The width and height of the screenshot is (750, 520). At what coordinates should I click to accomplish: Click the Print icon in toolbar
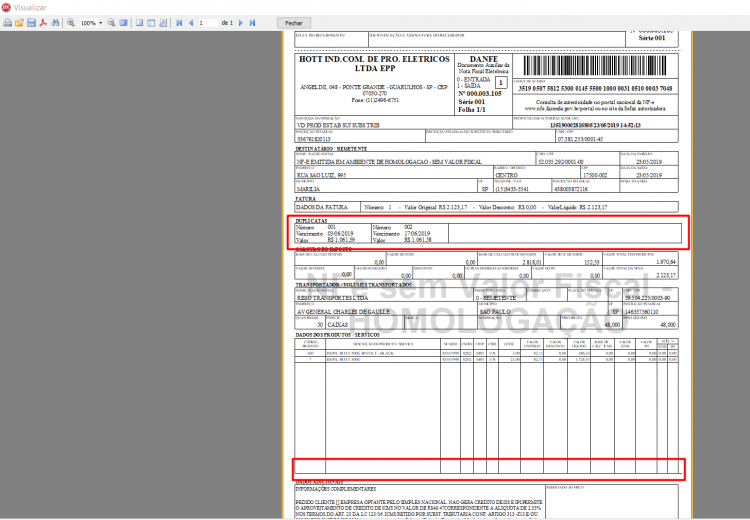pos(8,22)
